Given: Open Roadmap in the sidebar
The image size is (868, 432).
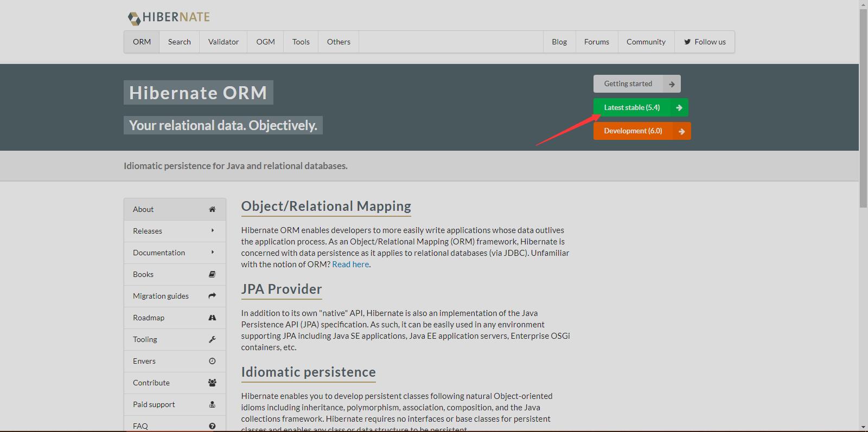Looking at the screenshot, I should pos(175,318).
